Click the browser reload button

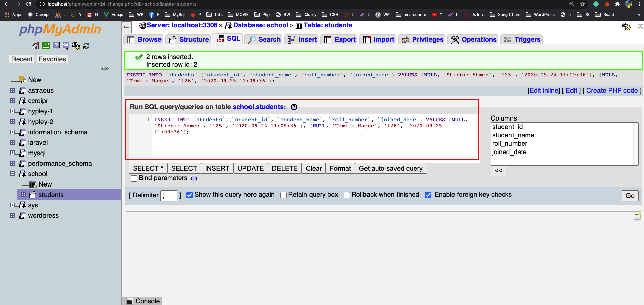tap(29, 4)
